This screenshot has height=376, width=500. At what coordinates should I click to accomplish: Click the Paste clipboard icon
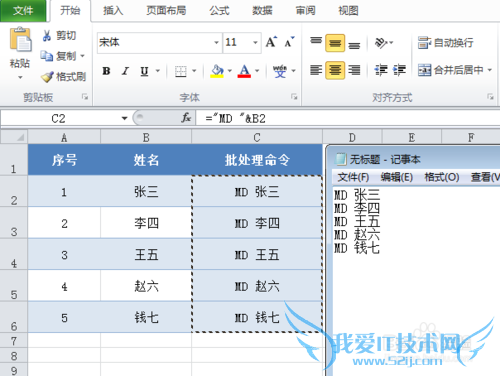[x=20, y=40]
